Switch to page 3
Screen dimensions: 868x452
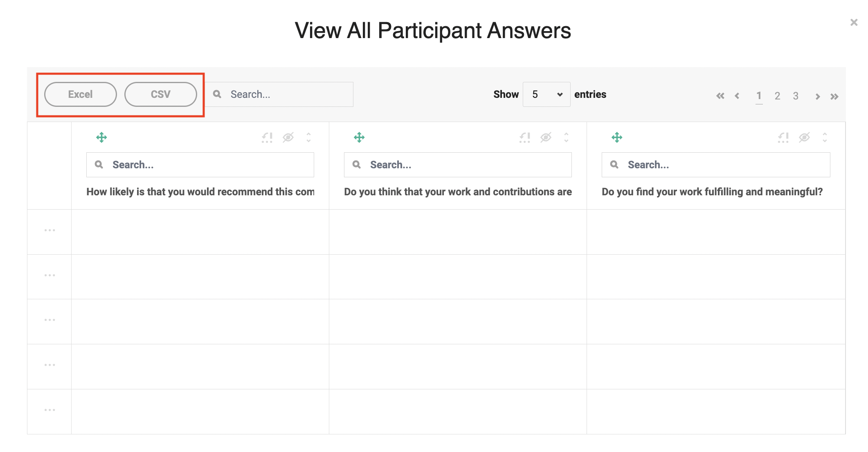point(796,96)
